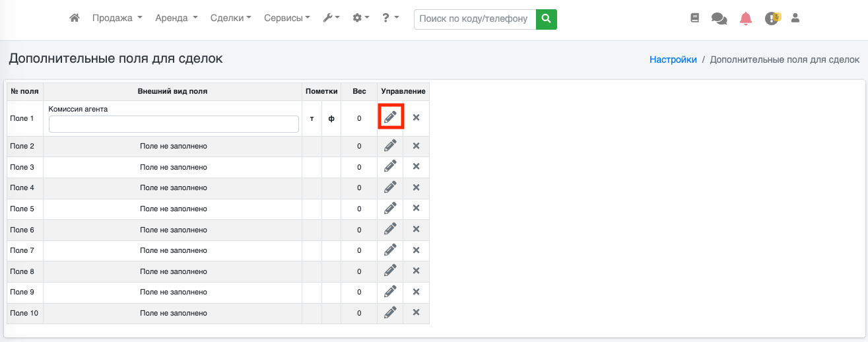The image size is (868, 342).
Task: Open the notifications bell icon
Action: [746, 18]
